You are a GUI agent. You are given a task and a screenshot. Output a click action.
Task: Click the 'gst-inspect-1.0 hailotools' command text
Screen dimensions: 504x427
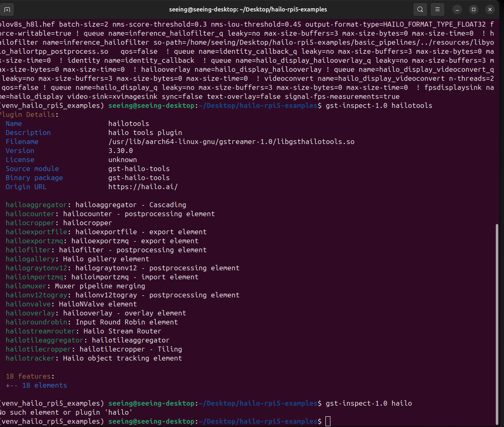click(379, 105)
